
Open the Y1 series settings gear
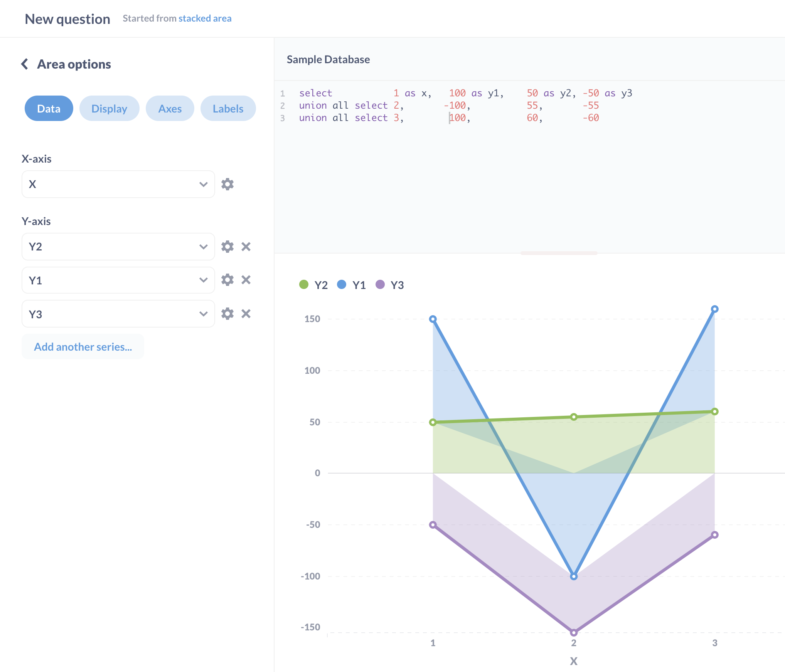227,280
